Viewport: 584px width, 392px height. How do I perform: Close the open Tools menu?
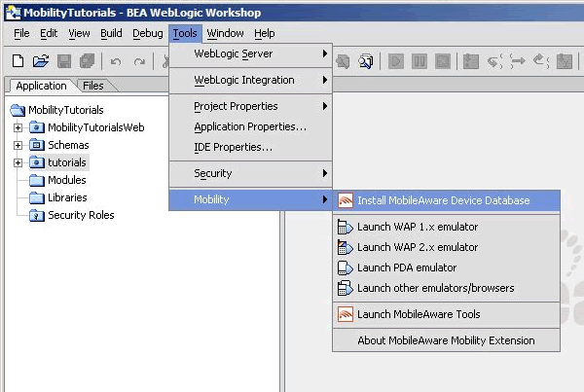[x=185, y=33]
